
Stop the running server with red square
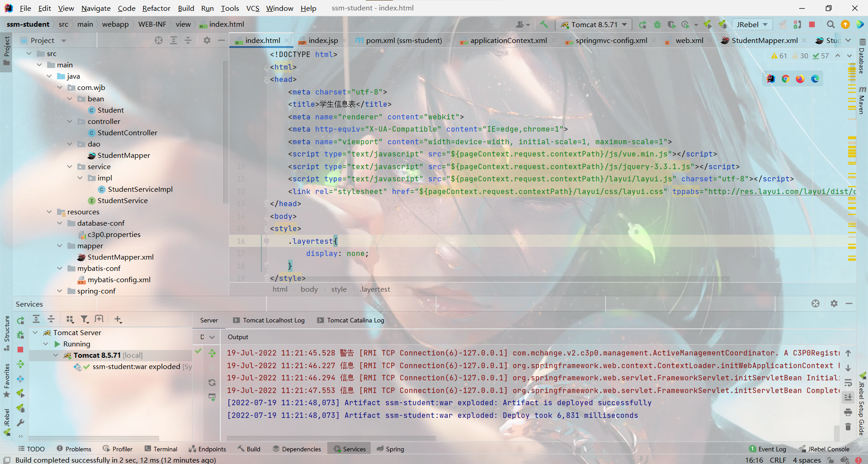coord(812,24)
